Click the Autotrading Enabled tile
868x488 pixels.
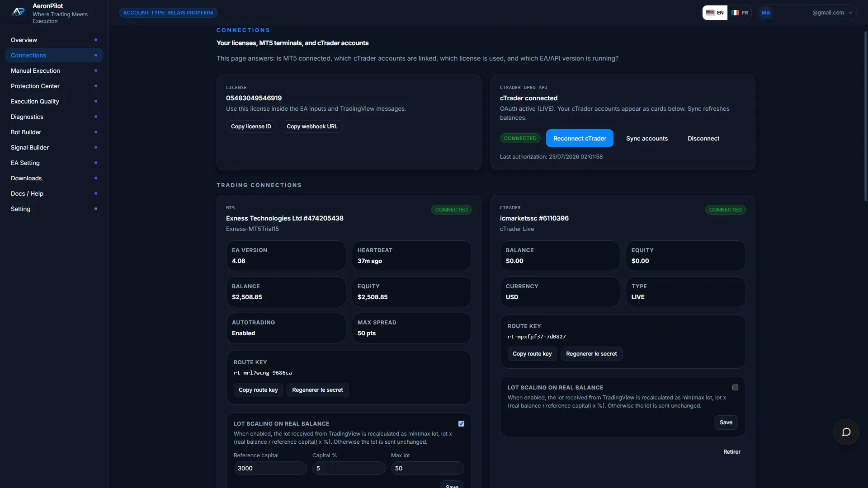[286, 328]
